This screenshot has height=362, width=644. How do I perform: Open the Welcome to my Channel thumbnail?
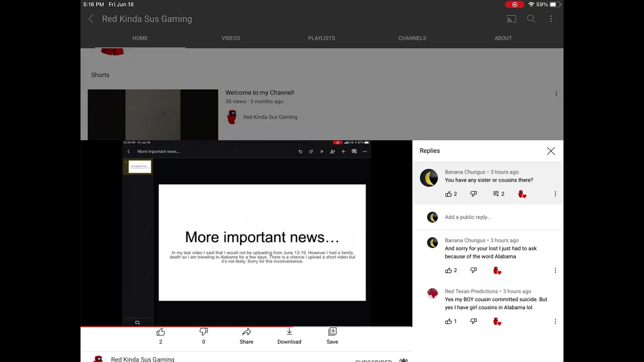pos(153,115)
